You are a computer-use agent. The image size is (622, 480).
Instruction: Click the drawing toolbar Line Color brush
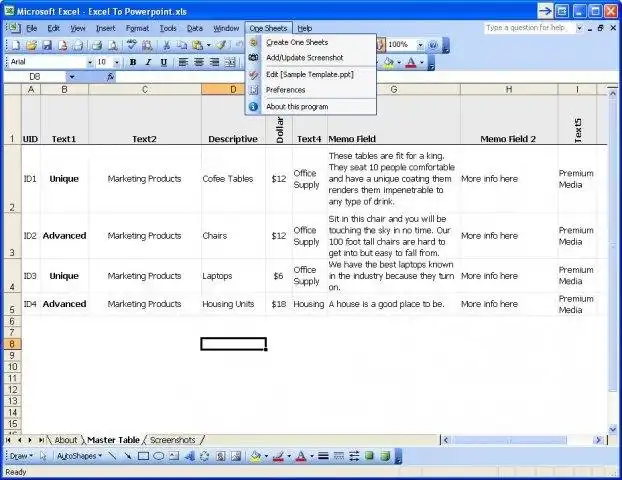(278, 456)
